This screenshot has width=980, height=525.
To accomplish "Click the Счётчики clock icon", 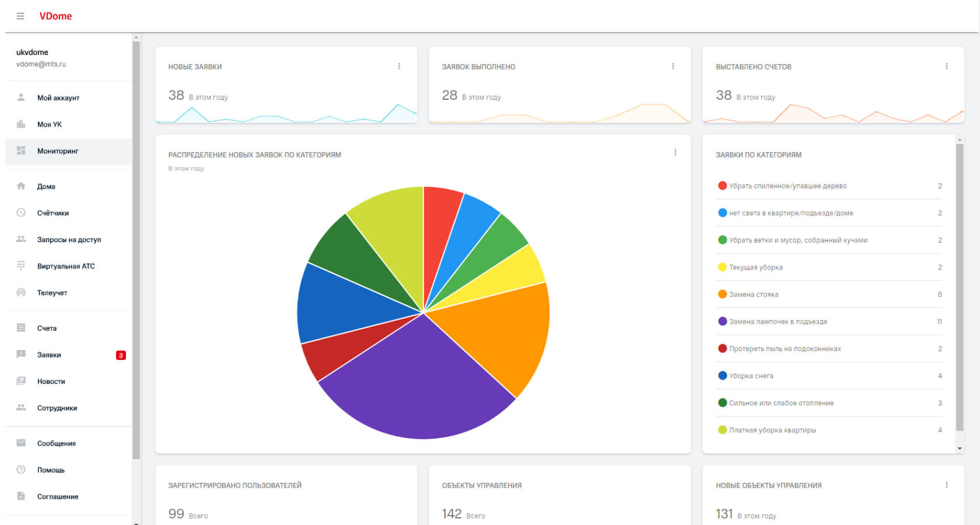I will point(21,212).
